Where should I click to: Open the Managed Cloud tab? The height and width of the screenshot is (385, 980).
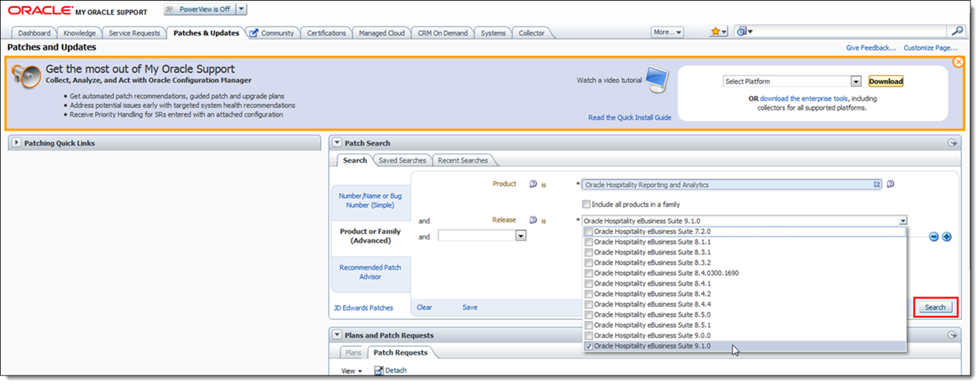382,32
